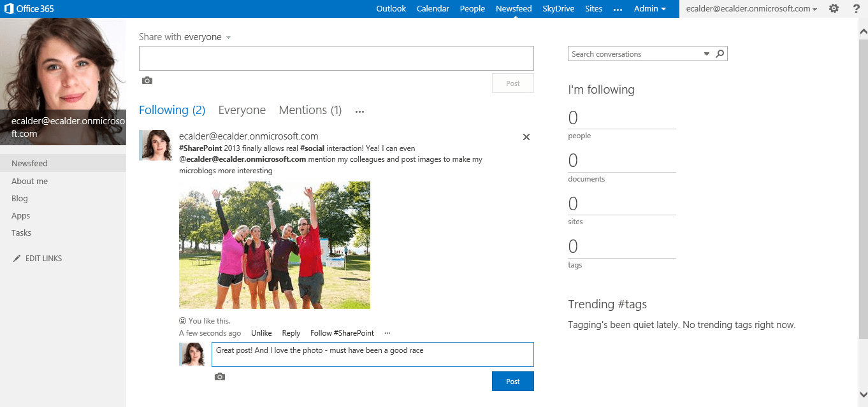Click the post author's avatar thumbnail
The height and width of the screenshot is (407, 868).
tap(156, 145)
